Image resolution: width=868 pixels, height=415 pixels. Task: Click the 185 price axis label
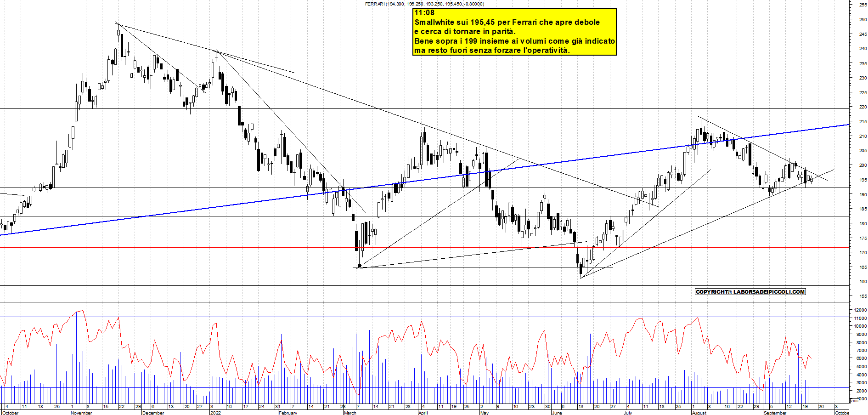(863, 209)
